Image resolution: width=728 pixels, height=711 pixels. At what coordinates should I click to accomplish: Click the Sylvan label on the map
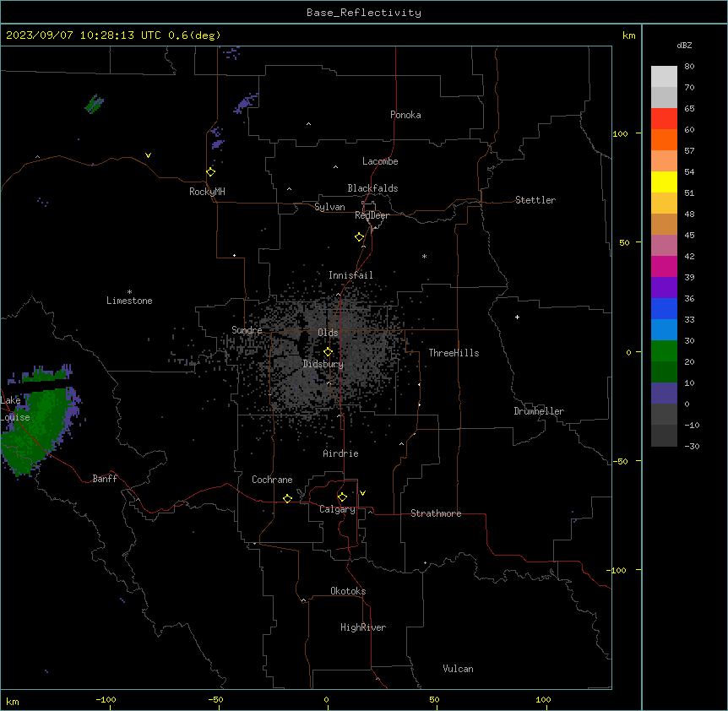329,207
